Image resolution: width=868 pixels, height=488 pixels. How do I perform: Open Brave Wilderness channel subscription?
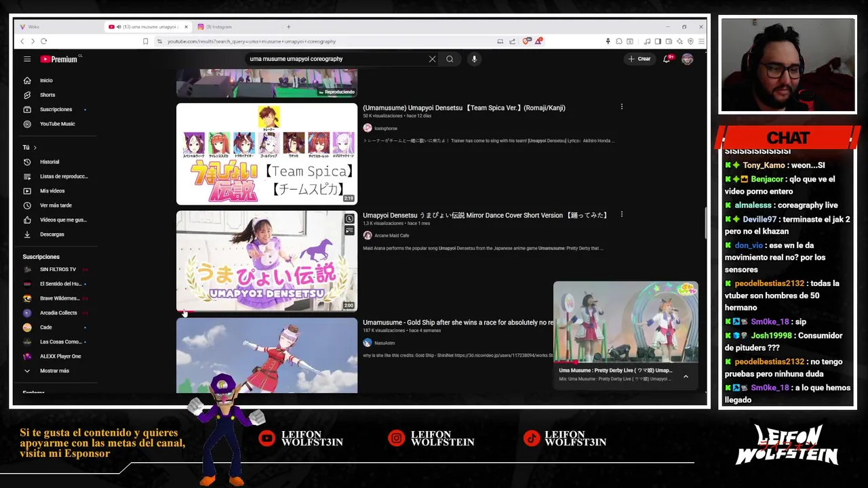[60, 298]
